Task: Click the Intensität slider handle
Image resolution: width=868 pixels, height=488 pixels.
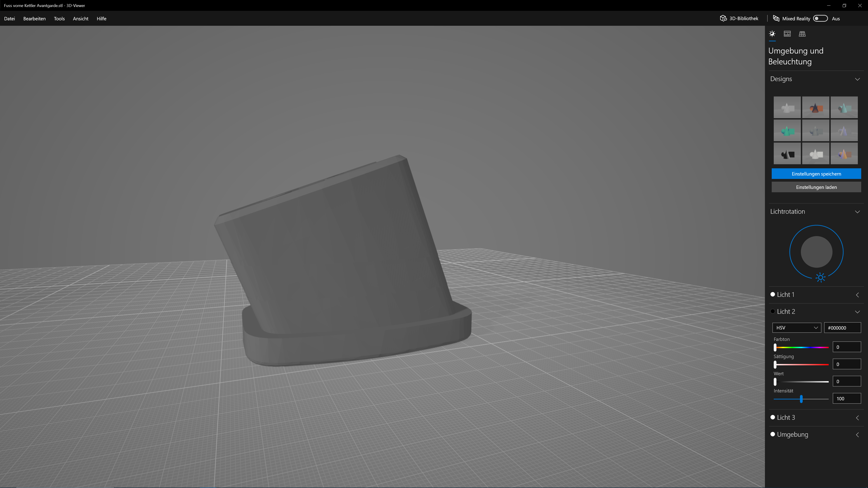Action: tap(801, 399)
